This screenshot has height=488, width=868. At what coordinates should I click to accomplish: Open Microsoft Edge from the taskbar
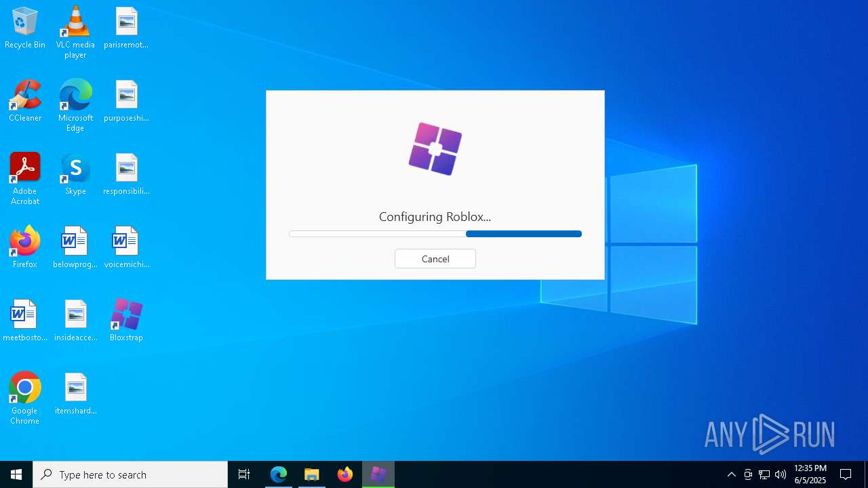coord(279,474)
